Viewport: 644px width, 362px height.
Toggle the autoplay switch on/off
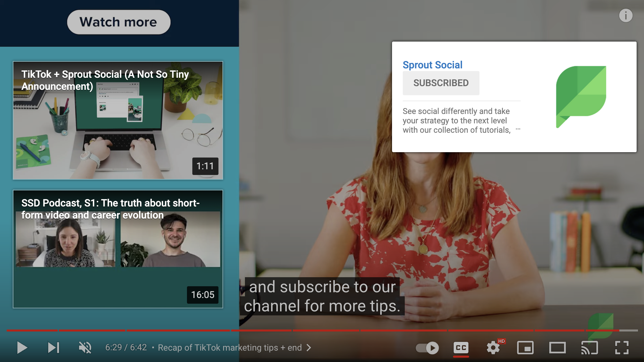tap(429, 347)
